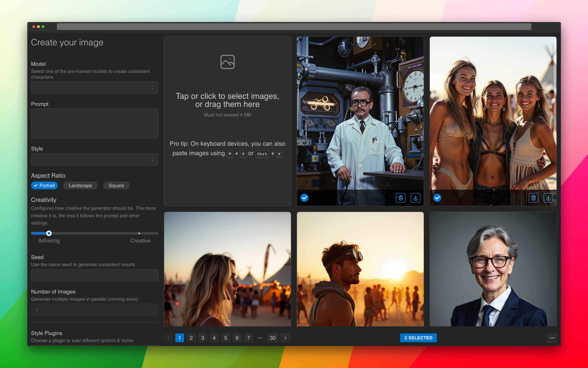
Task: Jump to page 6
Action: 237,338
